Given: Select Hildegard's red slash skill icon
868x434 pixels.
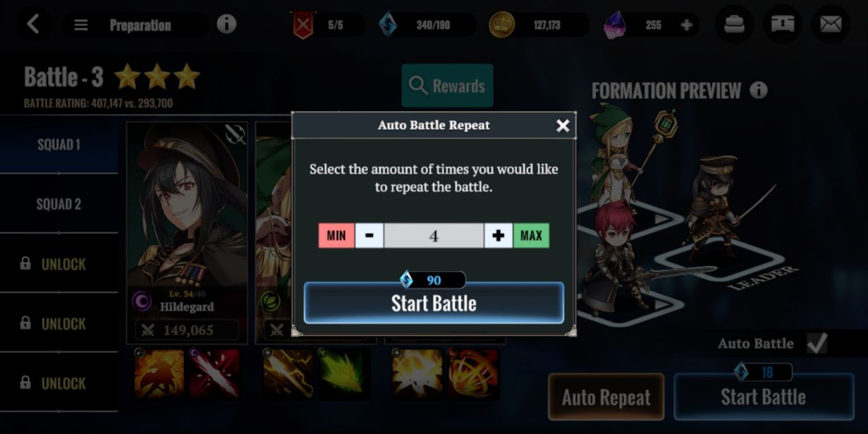Looking at the screenshot, I should (x=214, y=374).
